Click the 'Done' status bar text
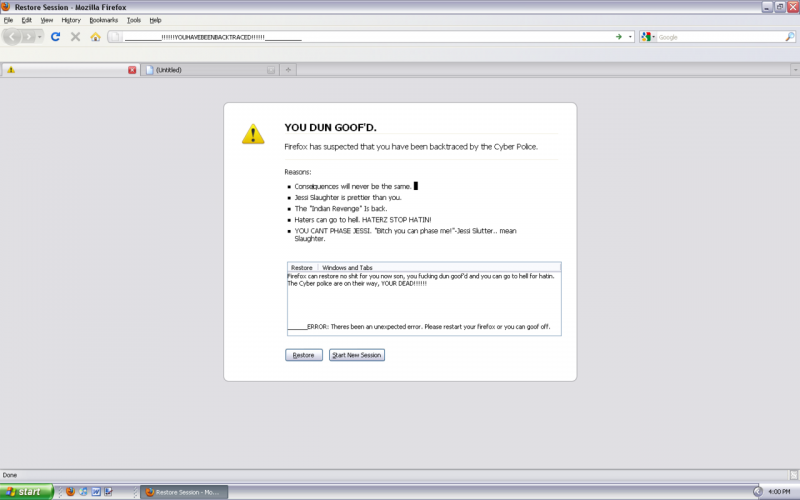800x500 pixels. point(10,475)
